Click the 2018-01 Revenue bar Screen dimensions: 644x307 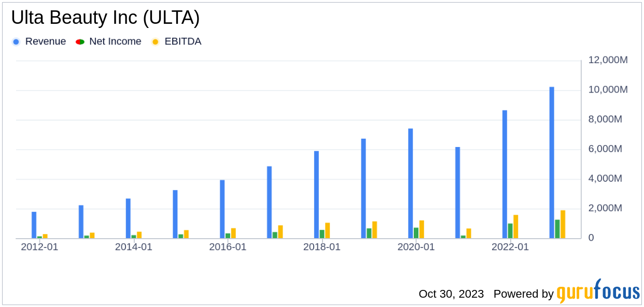[x=315, y=194]
